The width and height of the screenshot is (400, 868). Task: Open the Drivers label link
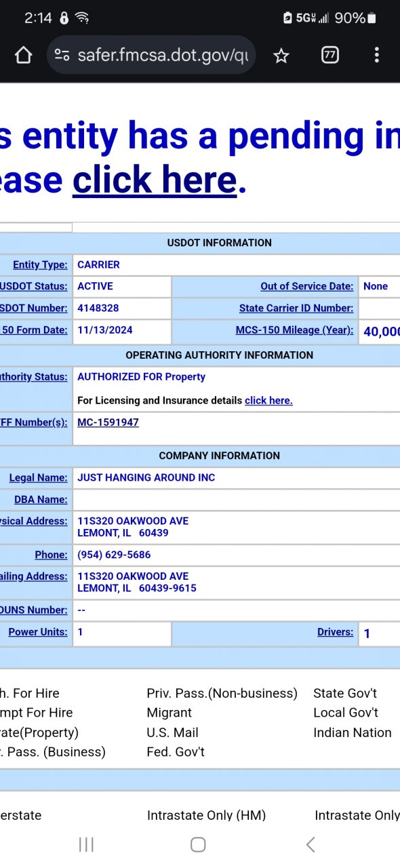pos(335,632)
